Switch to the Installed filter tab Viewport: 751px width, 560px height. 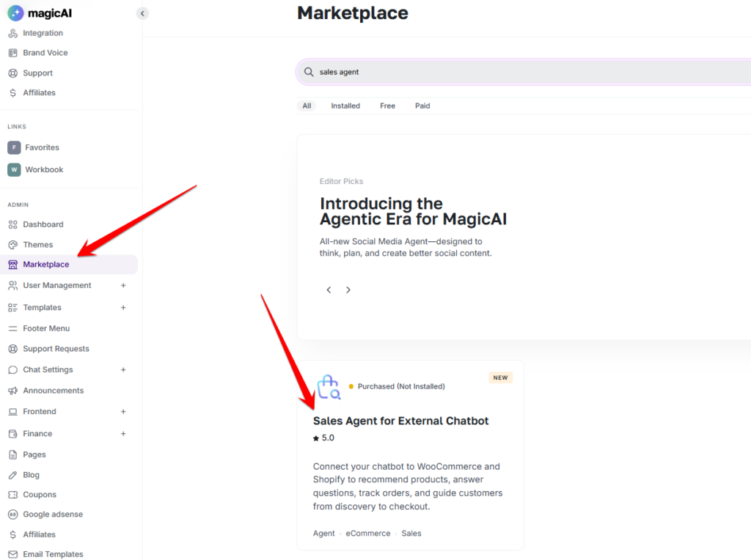[x=345, y=106]
